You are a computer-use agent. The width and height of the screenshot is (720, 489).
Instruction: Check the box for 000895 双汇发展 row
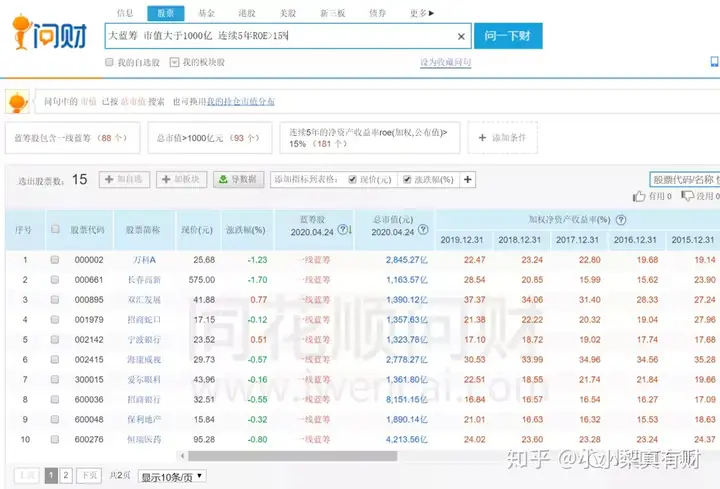55,300
